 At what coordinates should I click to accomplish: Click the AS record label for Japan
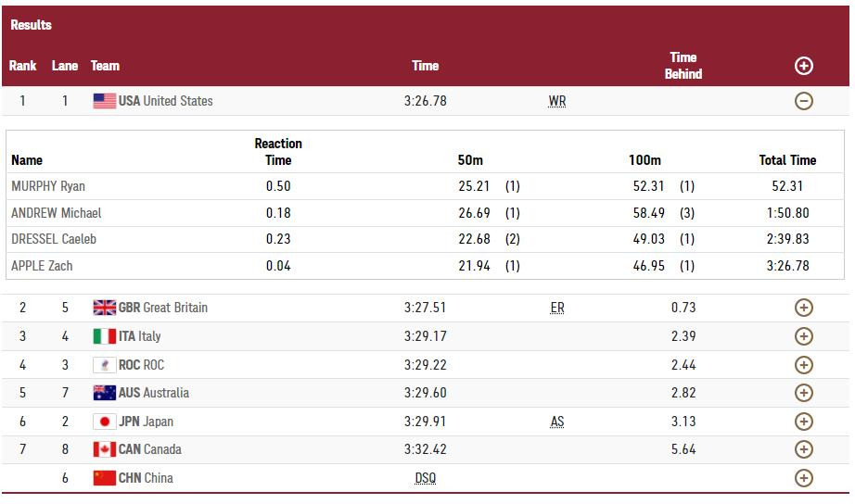click(x=556, y=422)
